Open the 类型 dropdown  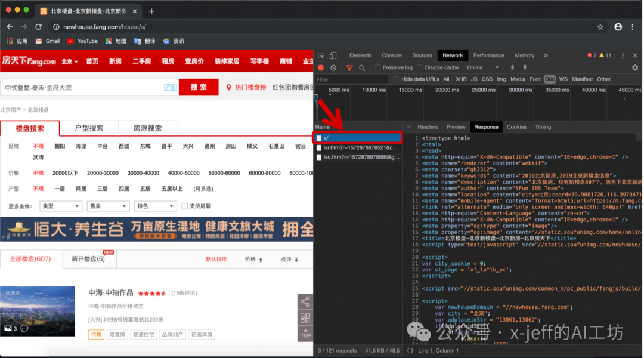pyautogui.click(x=61, y=206)
